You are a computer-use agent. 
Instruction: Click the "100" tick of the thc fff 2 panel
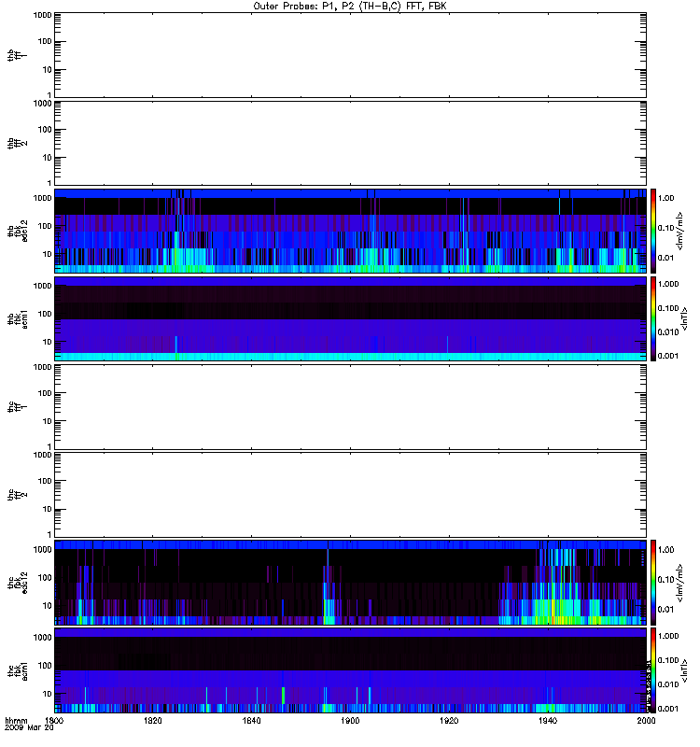click(45, 481)
